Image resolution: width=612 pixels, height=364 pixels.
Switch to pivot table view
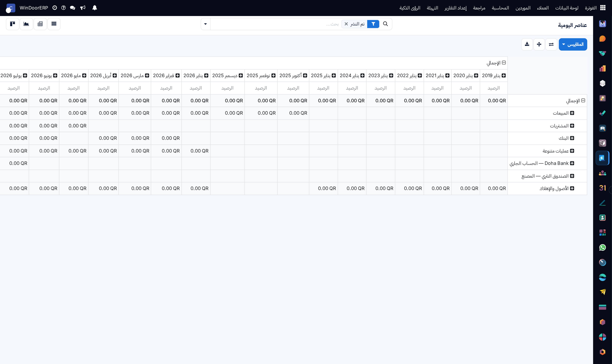[40, 24]
